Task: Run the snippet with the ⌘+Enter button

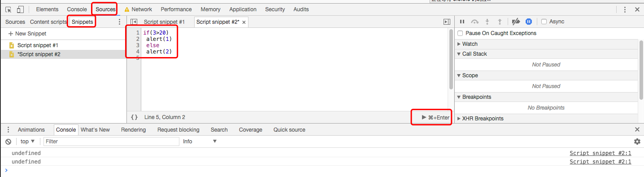Action: (x=435, y=117)
